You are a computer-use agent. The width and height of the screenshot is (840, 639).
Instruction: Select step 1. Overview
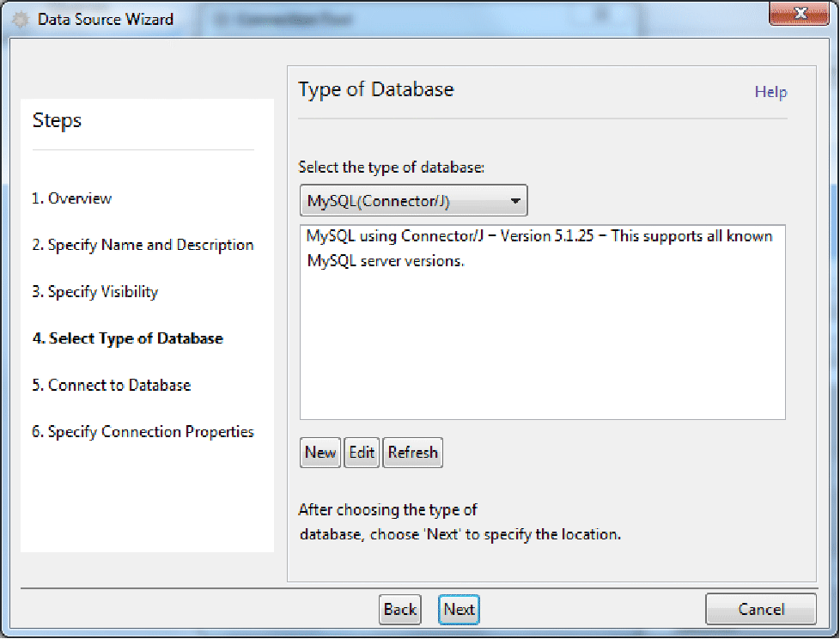click(72, 198)
